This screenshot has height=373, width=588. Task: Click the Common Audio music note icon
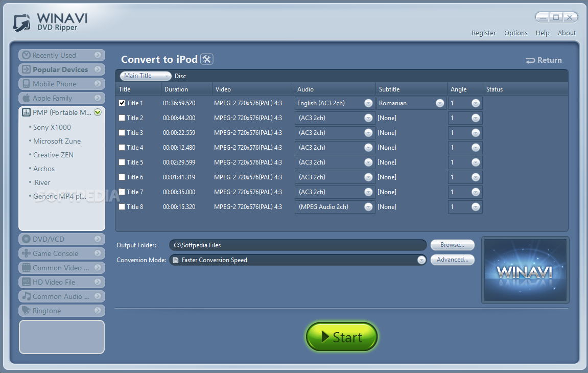26,296
